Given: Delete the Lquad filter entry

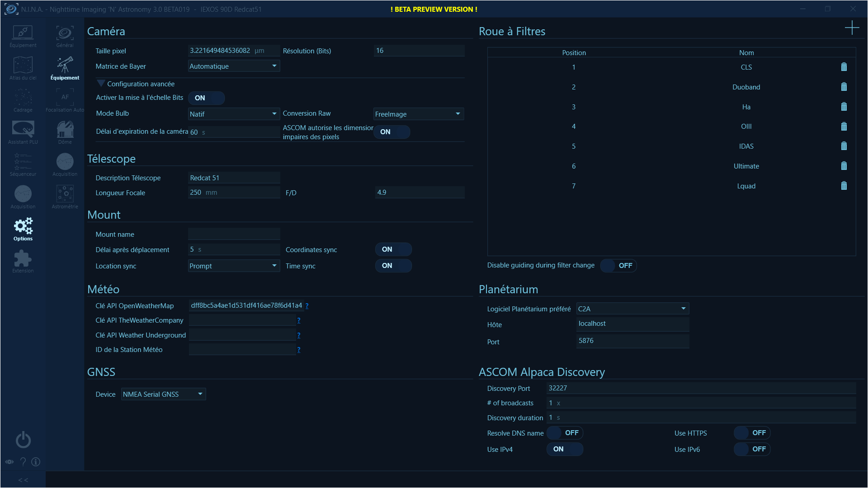Looking at the screenshot, I should point(844,186).
